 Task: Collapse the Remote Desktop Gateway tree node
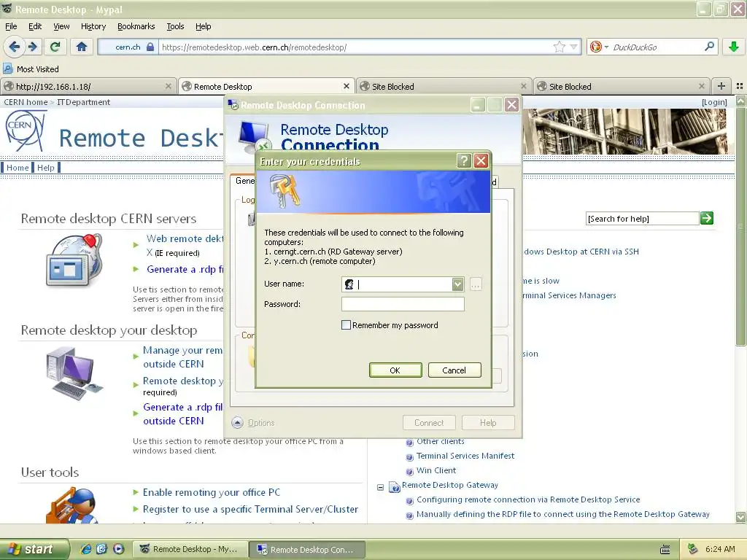coord(380,487)
